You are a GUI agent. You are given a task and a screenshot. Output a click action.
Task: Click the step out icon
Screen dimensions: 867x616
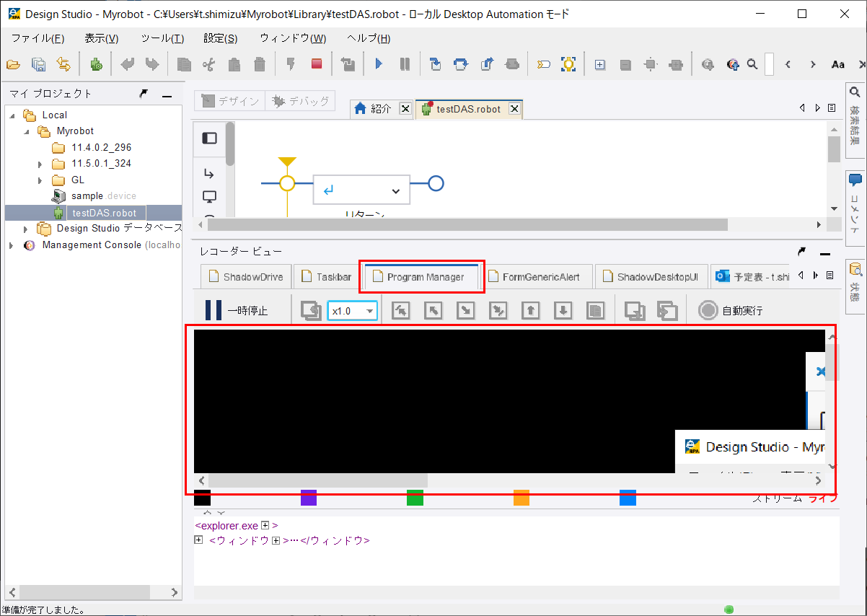click(x=486, y=64)
